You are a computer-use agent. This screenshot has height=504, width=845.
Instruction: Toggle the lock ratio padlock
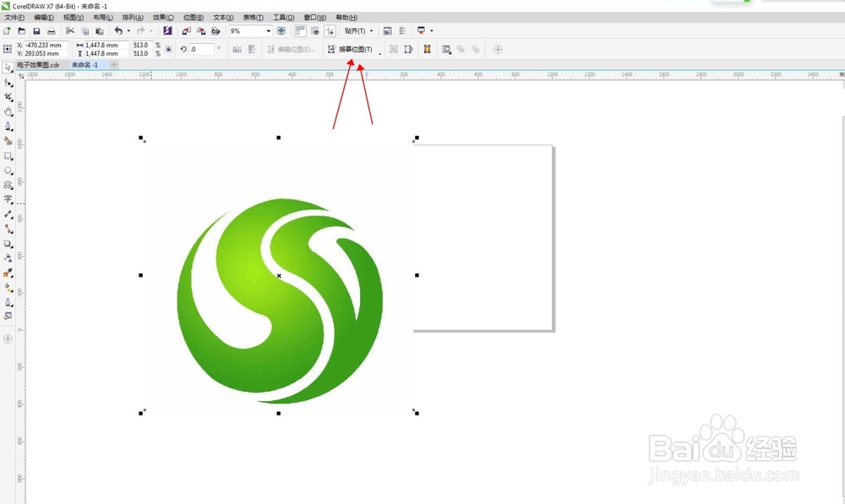coord(169,49)
